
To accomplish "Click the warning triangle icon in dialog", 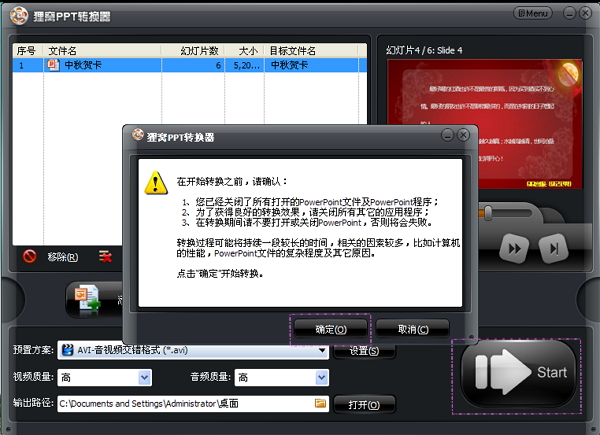I will pyautogui.click(x=156, y=183).
